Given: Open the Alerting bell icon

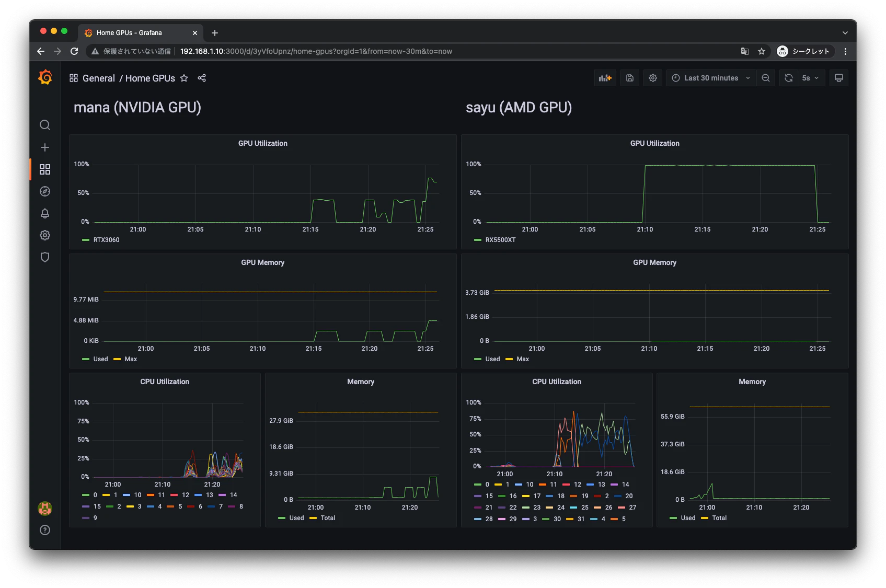Looking at the screenshot, I should click(45, 213).
